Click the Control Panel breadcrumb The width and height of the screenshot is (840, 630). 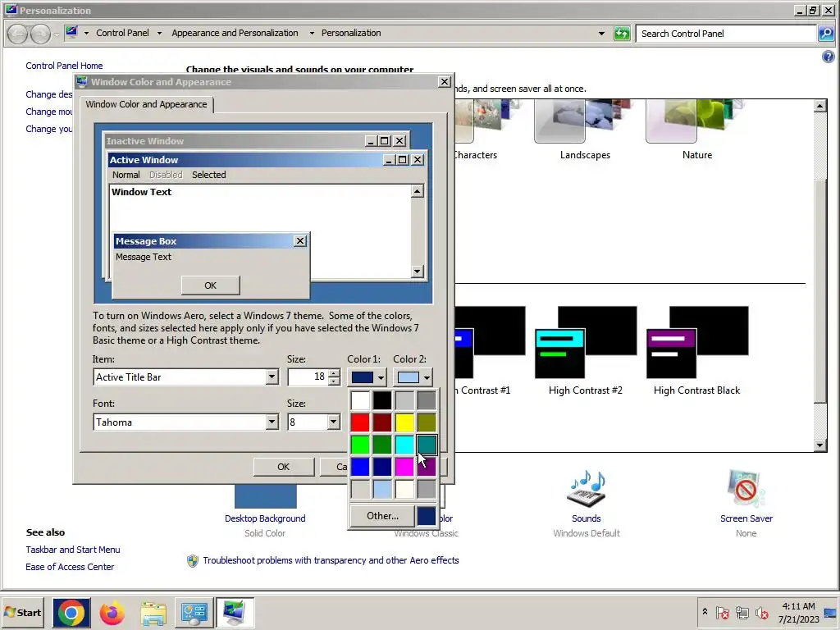click(123, 33)
